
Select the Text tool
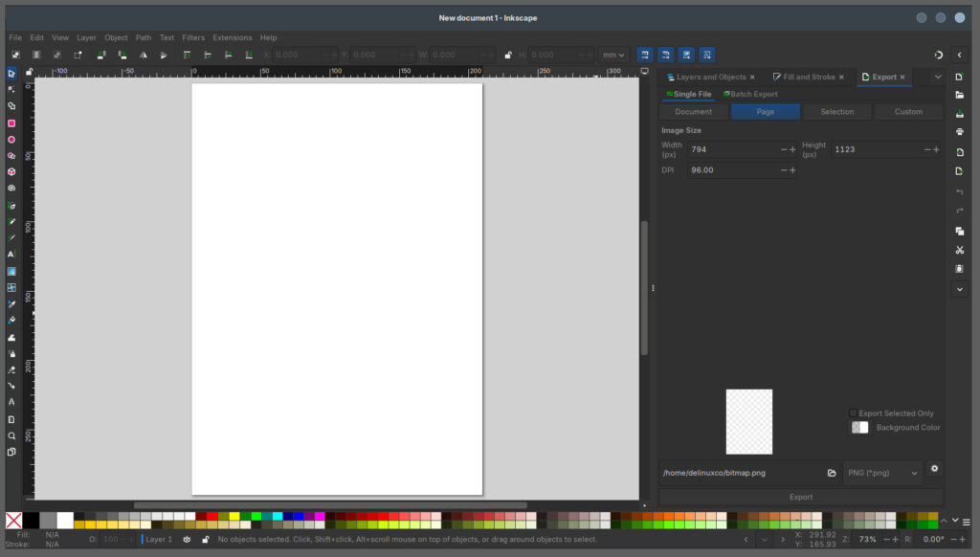point(11,256)
